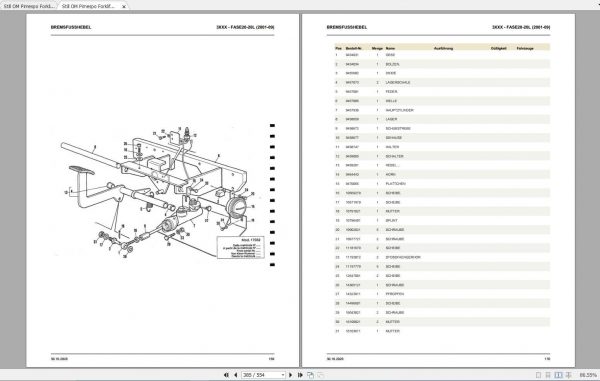Click the previous view icon beside the last-page arrow
The image size is (600, 381).
310,375
